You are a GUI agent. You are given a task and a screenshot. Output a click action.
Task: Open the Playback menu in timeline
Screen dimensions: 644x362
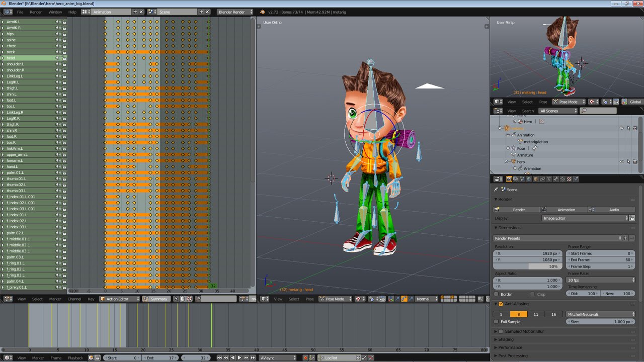(x=75, y=358)
